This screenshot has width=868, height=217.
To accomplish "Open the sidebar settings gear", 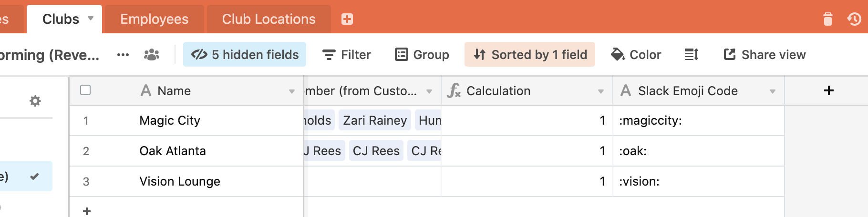I will pos(35,101).
